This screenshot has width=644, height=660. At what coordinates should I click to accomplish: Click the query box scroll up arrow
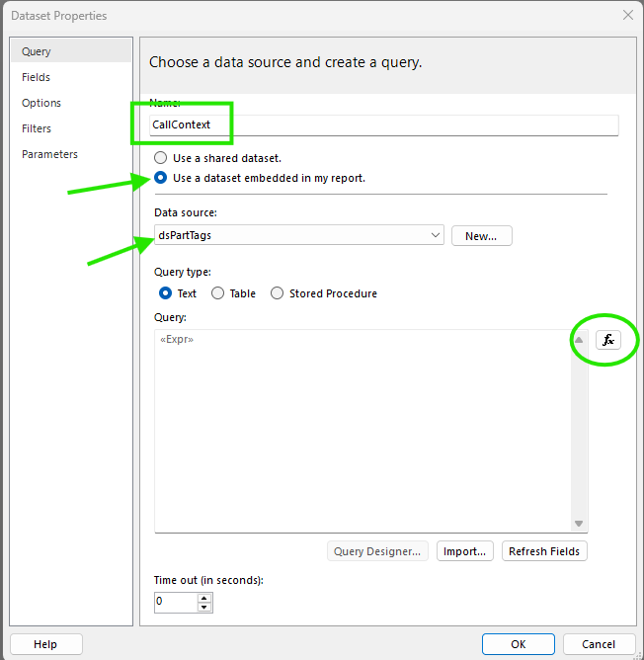[579, 340]
